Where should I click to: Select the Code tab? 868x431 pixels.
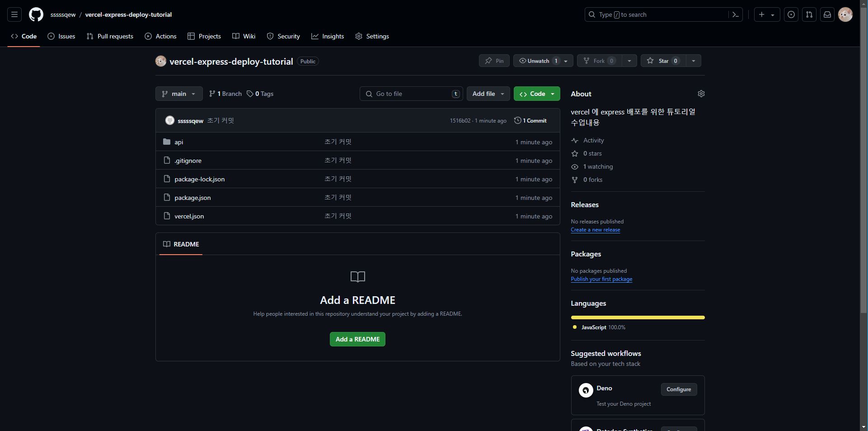(x=24, y=36)
